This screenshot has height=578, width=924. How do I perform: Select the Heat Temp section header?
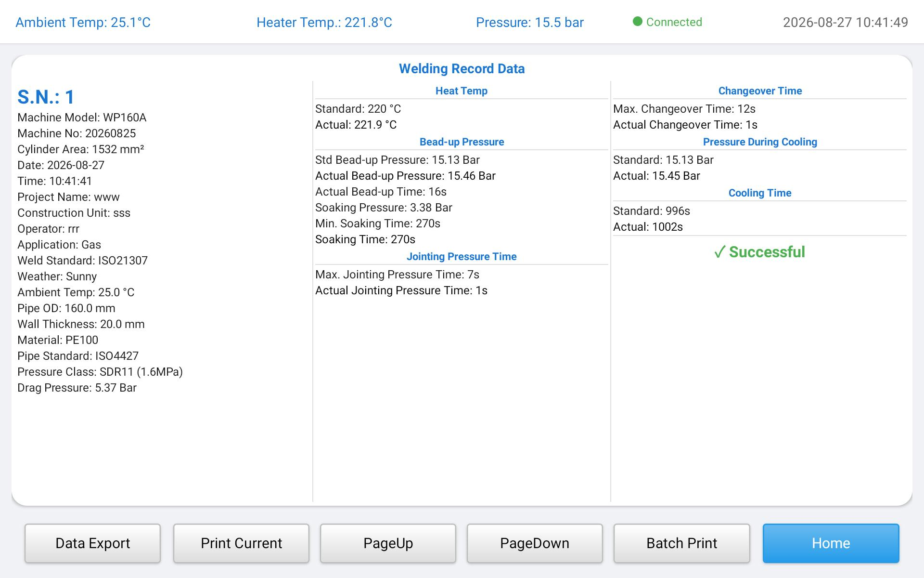(x=462, y=91)
